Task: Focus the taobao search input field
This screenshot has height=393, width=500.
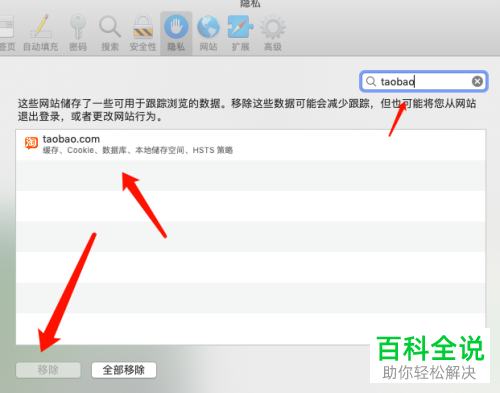Action: (x=424, y=81)
